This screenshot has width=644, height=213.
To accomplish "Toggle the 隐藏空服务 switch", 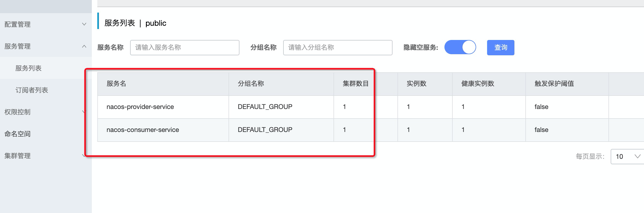I will pos(460,47).
